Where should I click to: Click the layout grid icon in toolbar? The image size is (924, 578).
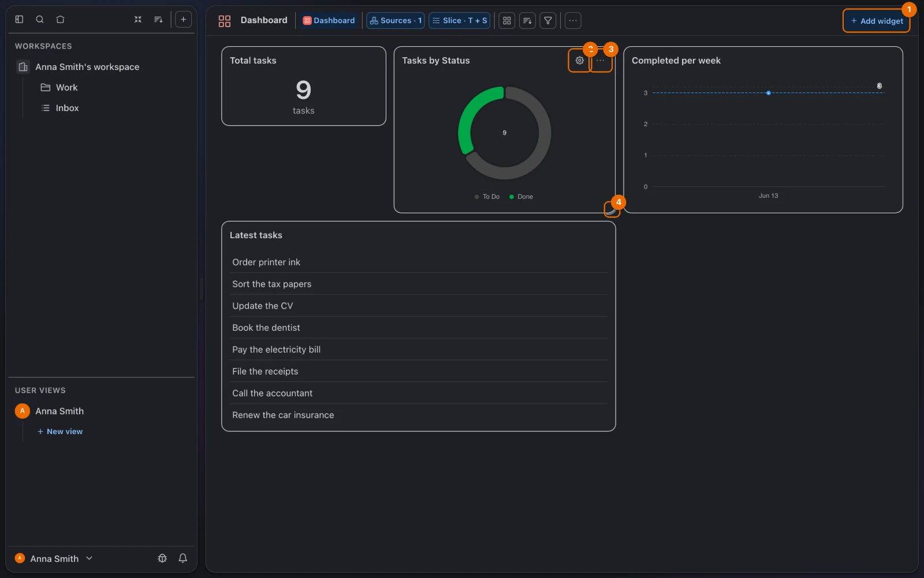coord(506,21)
